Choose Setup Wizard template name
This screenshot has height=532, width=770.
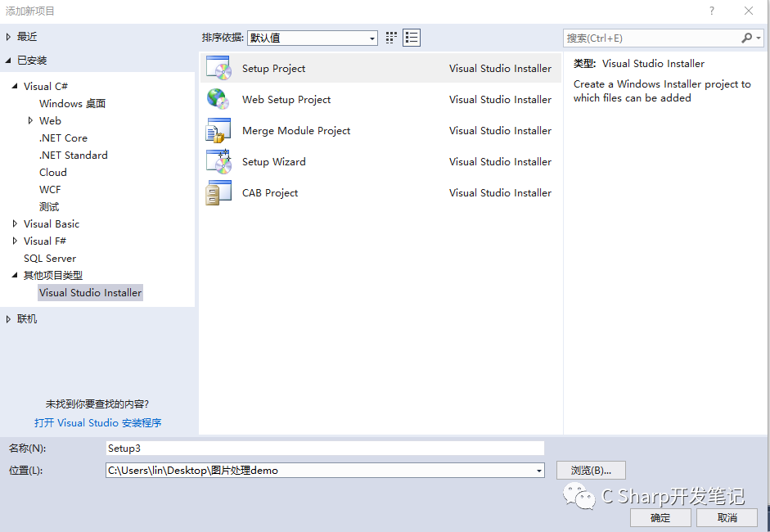pos(273,161)
